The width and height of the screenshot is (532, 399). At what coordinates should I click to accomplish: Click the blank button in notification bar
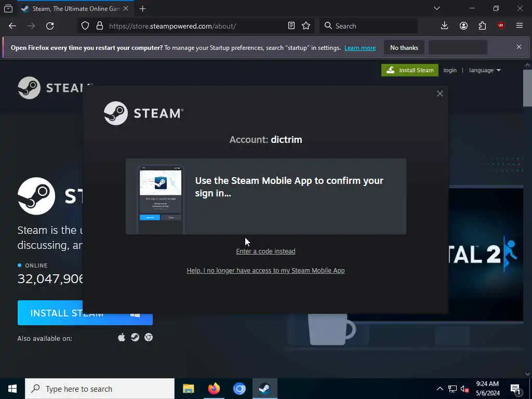(458, 48)
